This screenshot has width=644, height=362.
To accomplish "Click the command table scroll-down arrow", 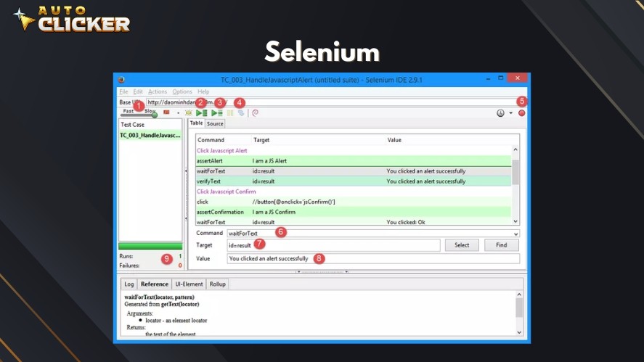I will click(515, 221).
